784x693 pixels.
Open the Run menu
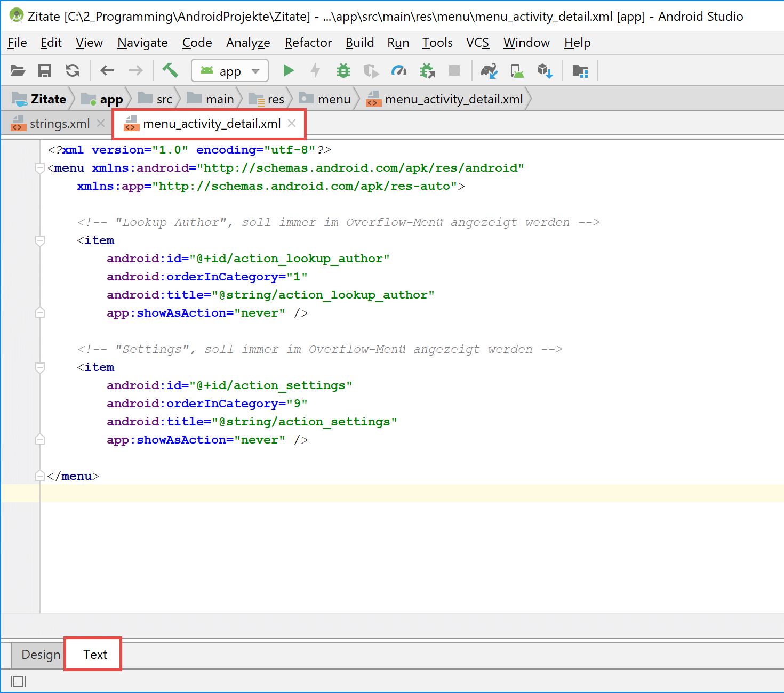pyautogui.click(x=398, y=43)
